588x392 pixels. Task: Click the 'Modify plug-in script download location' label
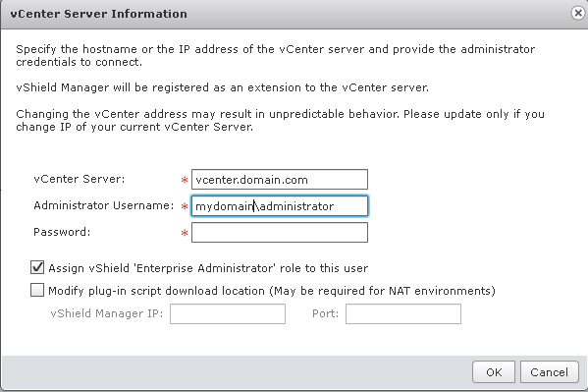[x=272, y=291]
